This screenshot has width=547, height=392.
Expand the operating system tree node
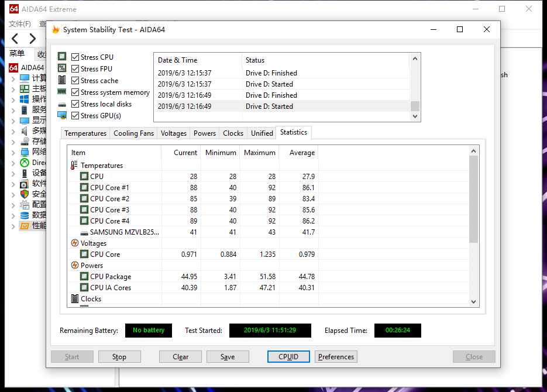[x=13, y=100]
